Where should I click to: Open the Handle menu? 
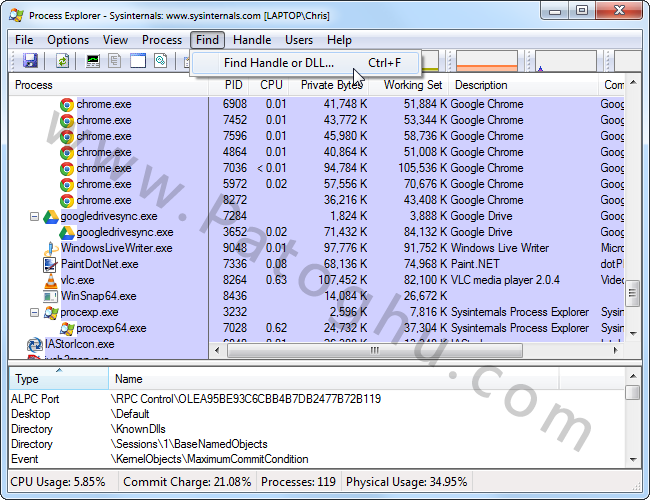click(x=252, y=40)
